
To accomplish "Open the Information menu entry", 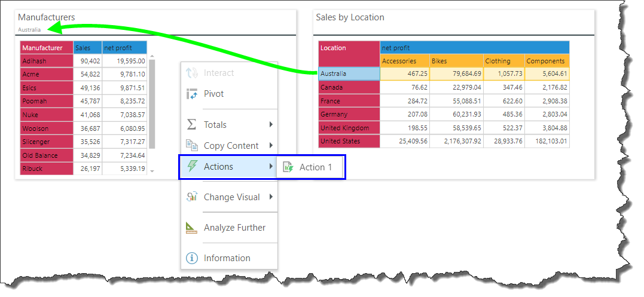I will pos(227,258).
